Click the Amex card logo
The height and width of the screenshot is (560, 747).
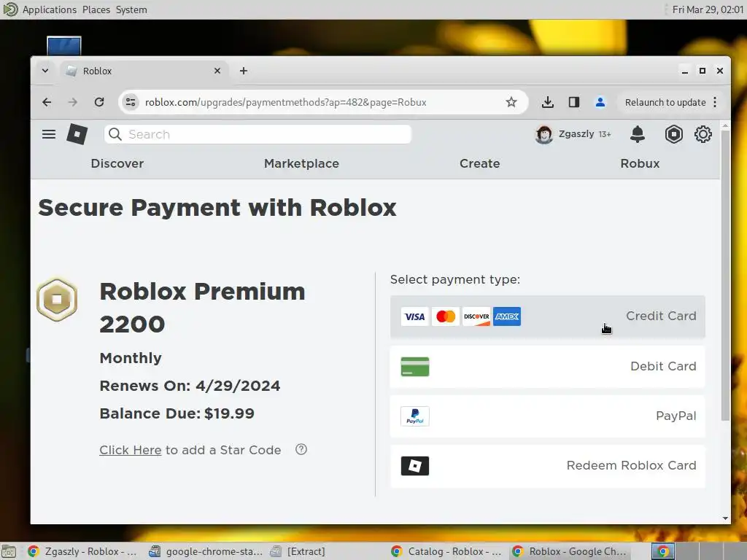[x=507, y=316]
